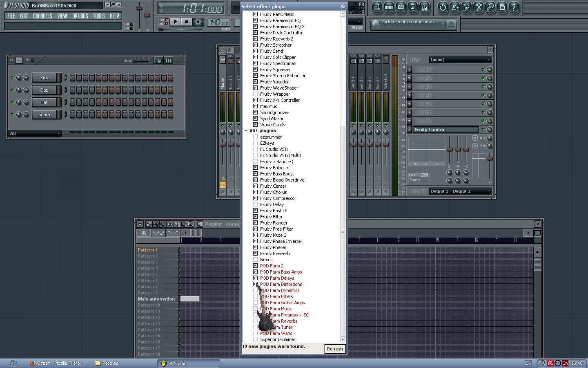The width and height of the screenshot is (588, 368).
Task: Select the playlist zoom magnifier tool
Action: pos(190,224)
